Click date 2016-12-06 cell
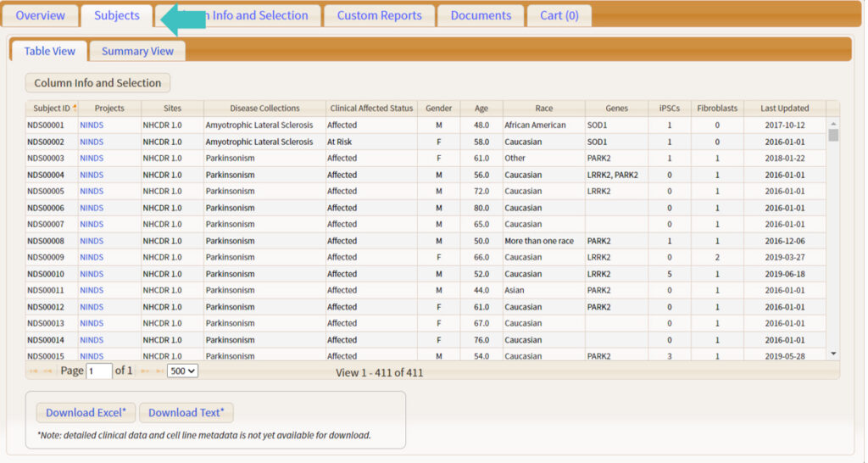This screenshot has height=463, width=868. pos(784,241)
